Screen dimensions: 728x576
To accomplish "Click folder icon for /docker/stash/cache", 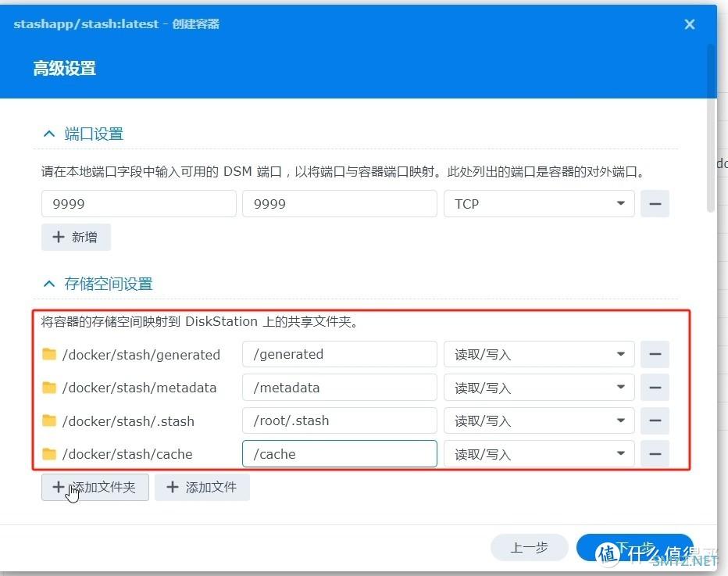I will click(x=48, y=454).
